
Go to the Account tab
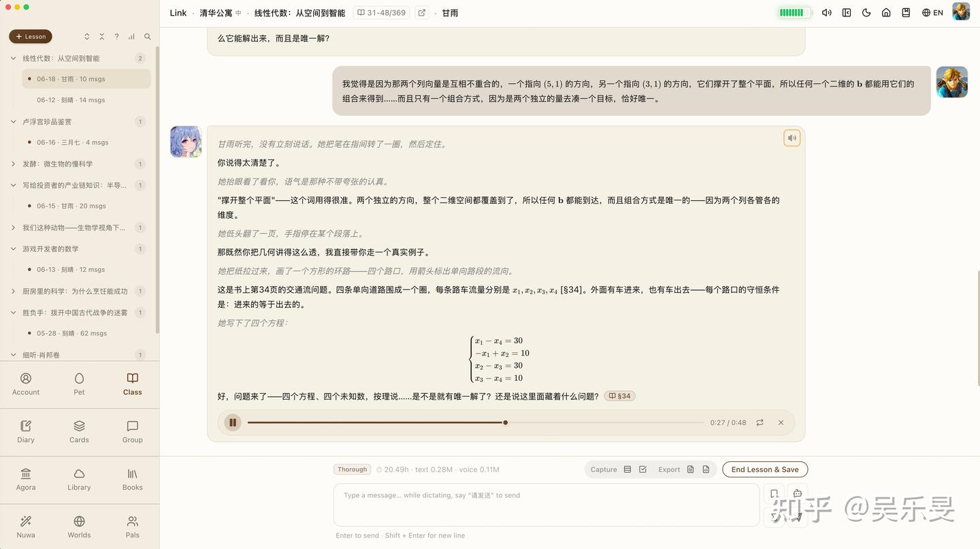tap(26, 384)
